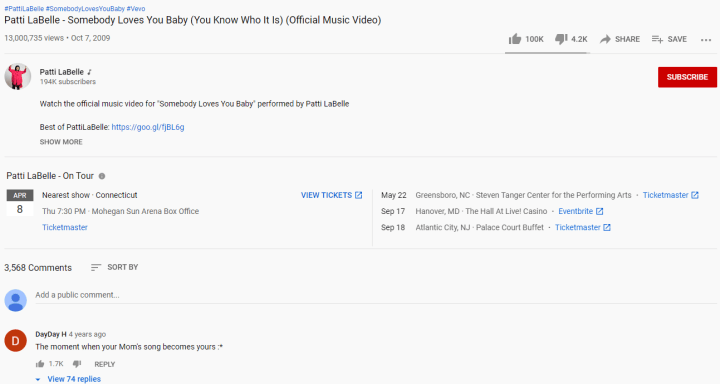Click the 'Patti LaBelle - On Tour' heading
Screen dimensions: 720x384
coord(50,176)
